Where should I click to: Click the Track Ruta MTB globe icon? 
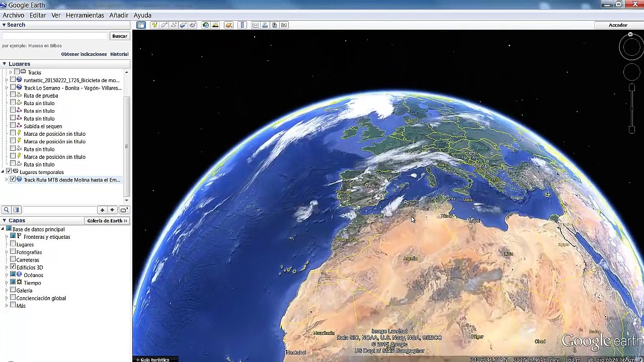(19, 179)
